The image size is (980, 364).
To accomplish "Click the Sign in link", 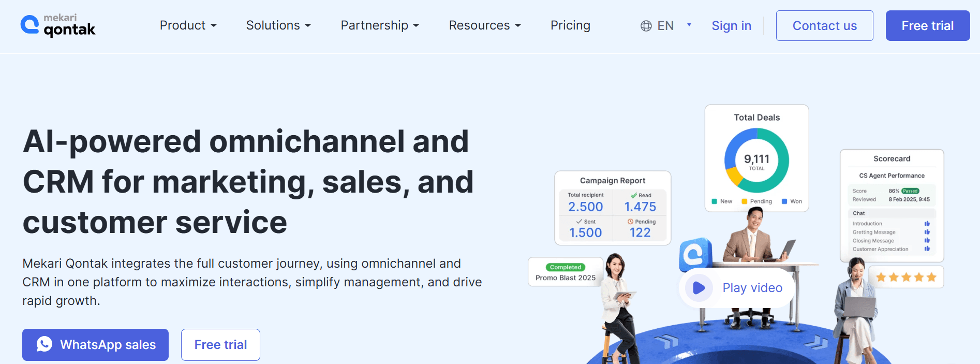I will (x=731, y=26).
